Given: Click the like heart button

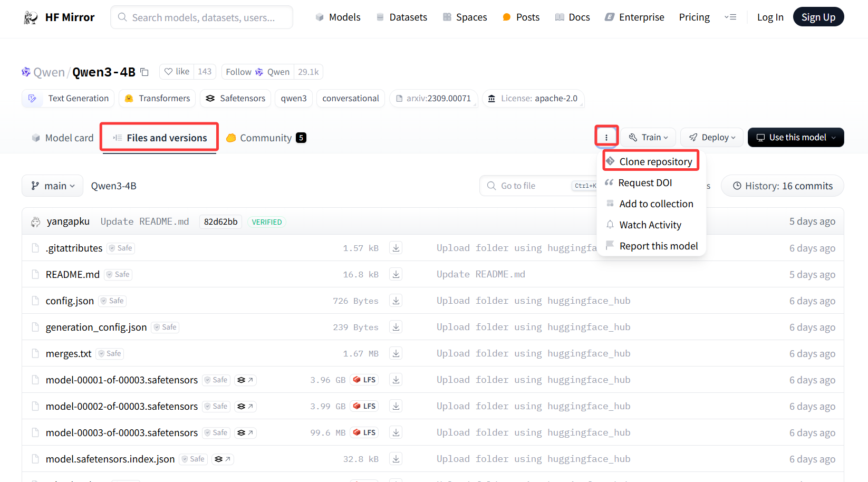Looking at the screenshot, I should click(177, 72).
